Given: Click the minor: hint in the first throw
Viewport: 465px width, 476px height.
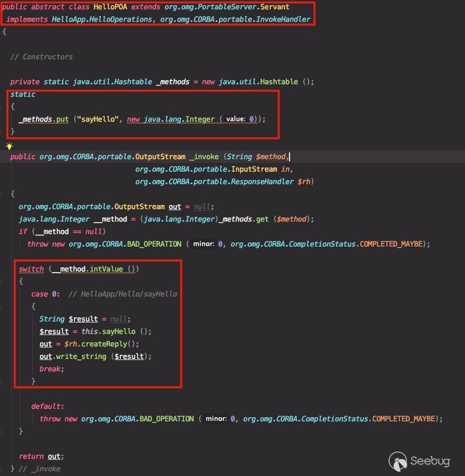Looking at the screenshot, I should coord(204,244).
